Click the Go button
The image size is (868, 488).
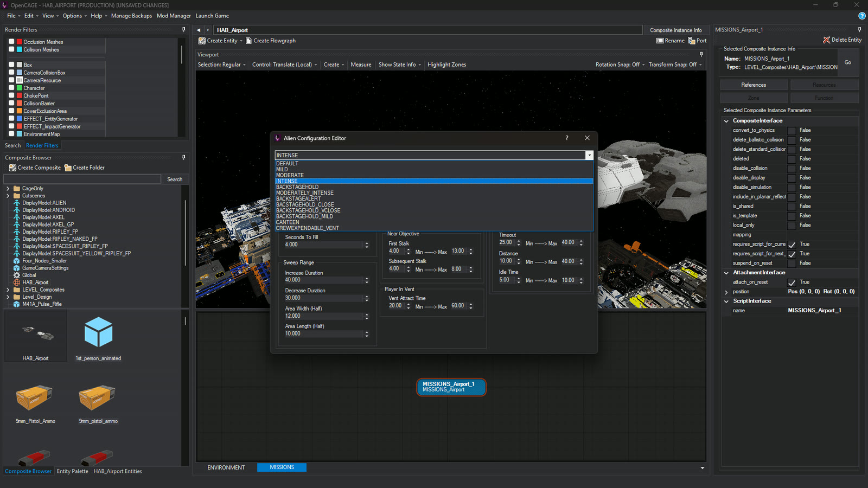[x=847, y=62]
